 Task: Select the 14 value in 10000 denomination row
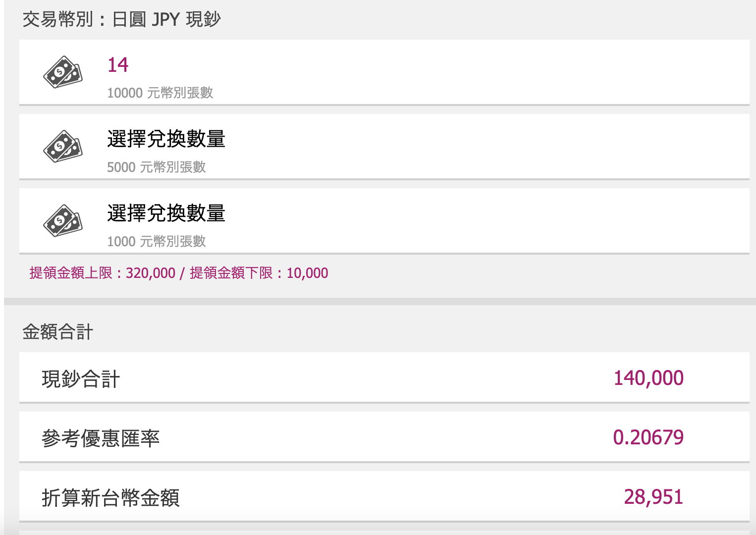(x=118, y=65)
